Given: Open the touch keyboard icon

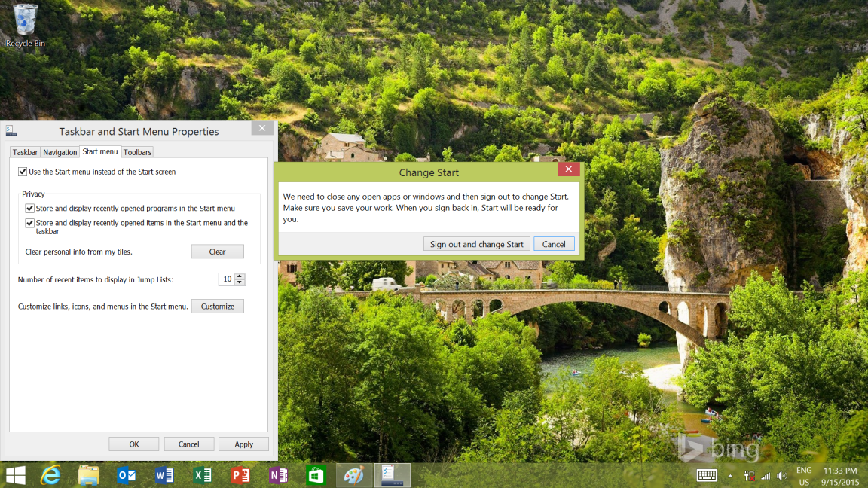Looking at the screenshot, I should 707,475.
